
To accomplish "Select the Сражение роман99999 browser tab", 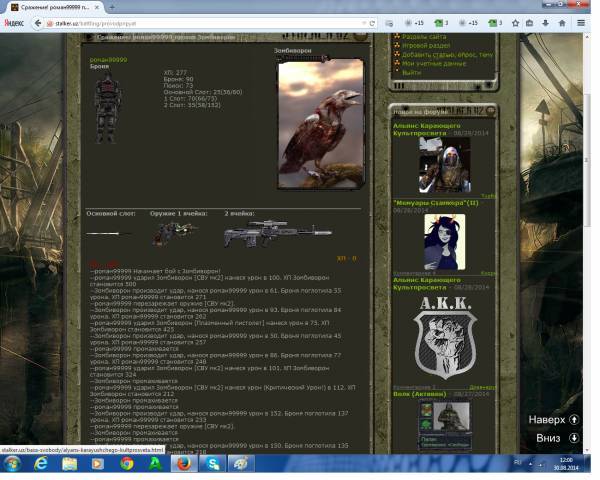I will pos(56,7).
